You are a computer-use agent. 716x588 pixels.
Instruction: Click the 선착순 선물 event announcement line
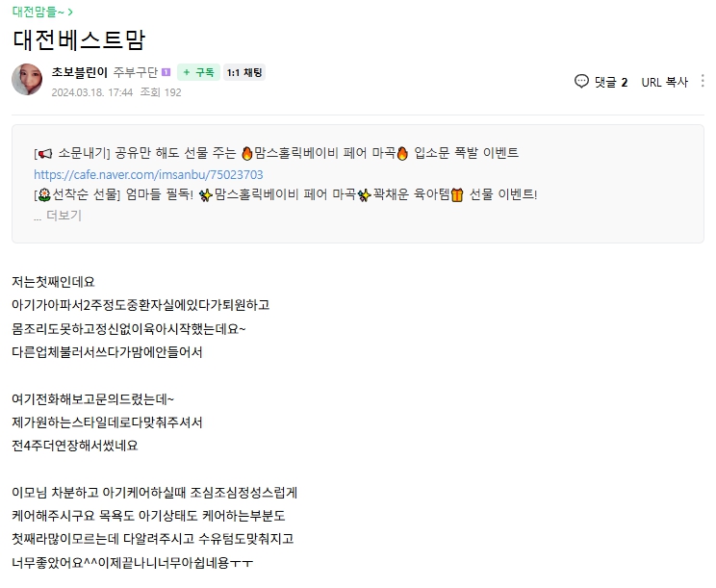coord(286,195)
